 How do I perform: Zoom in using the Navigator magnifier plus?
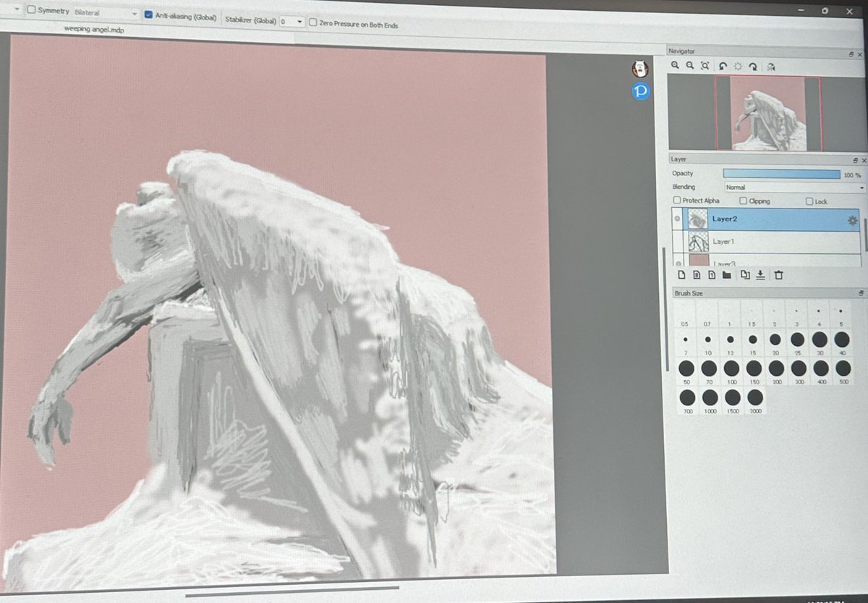675,65
